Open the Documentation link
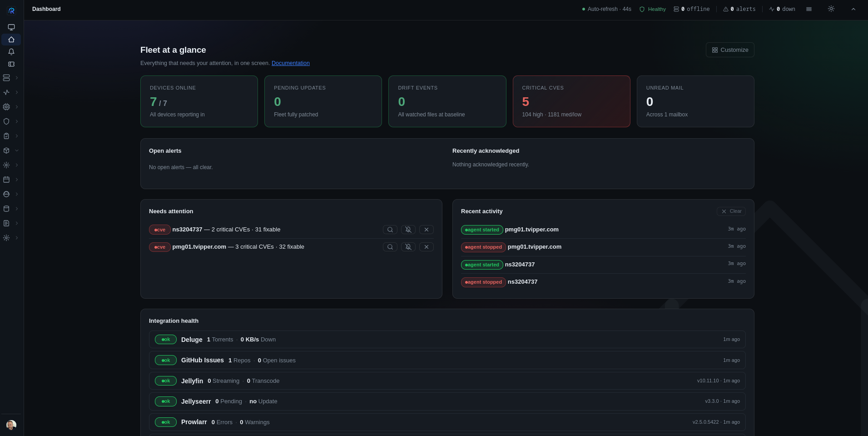 [291, 63]
